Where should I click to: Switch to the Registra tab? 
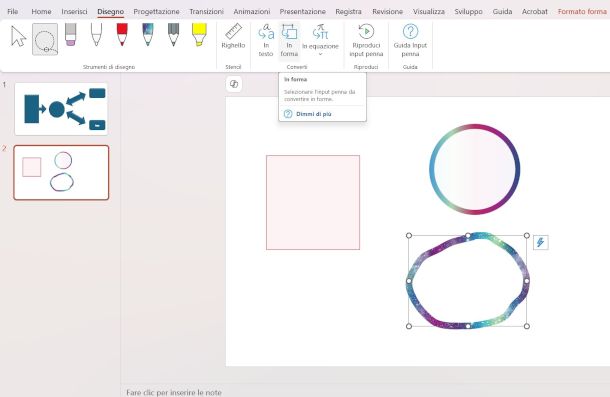click(349, 12)
